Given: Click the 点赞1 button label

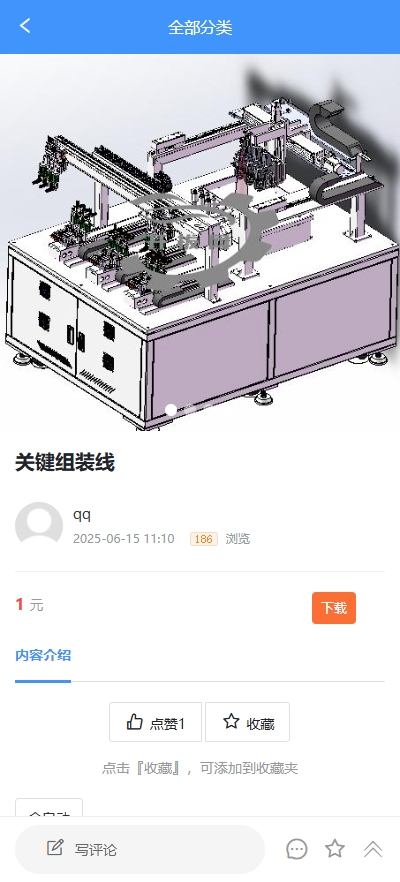Looking at the screenshot, I should pos(167,724).
